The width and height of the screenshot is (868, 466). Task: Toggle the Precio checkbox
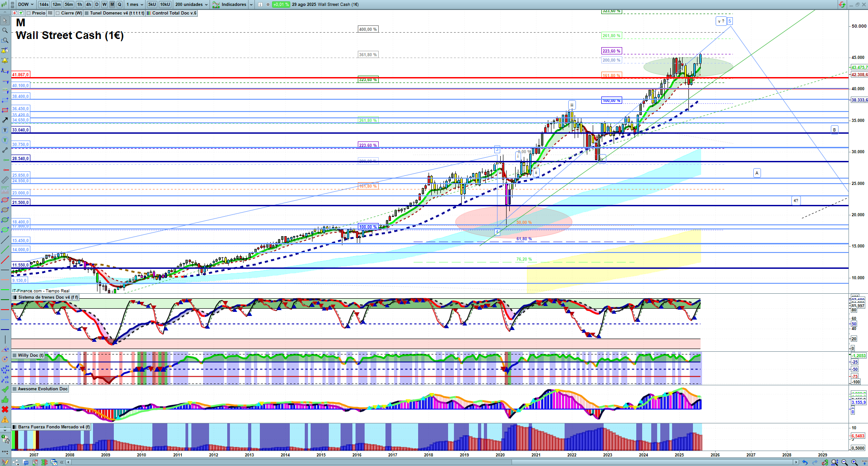click(x=29, y=13)
